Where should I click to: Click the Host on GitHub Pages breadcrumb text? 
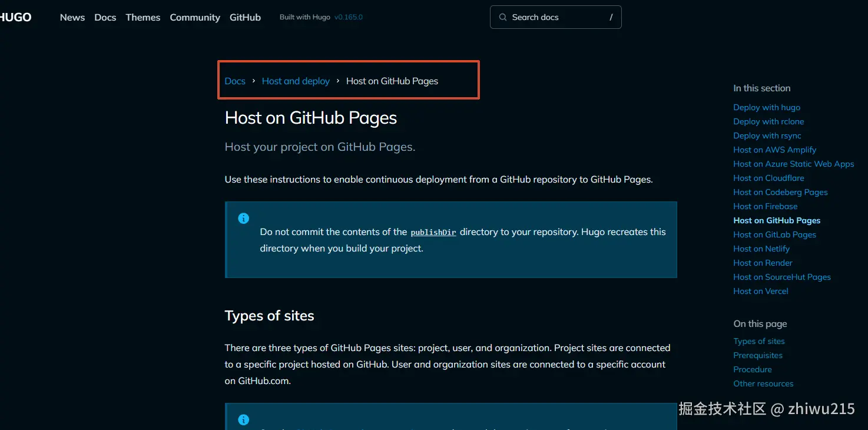pyautogui.click(x=392, y=81)
